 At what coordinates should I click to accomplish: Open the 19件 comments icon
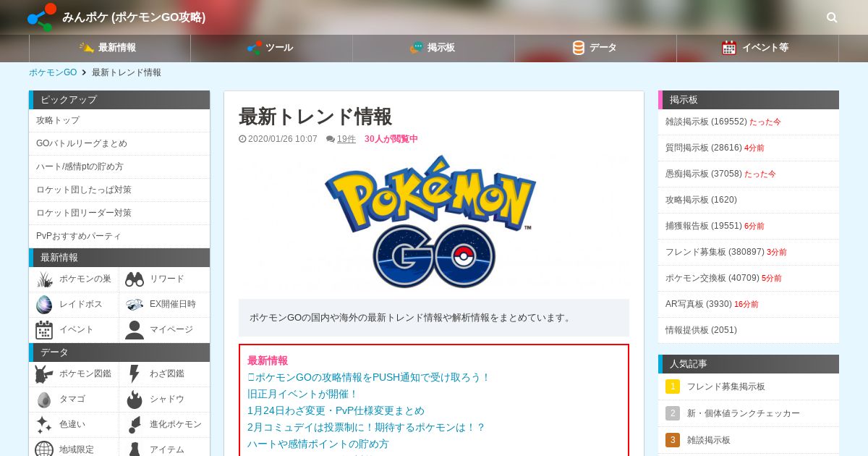(331, 139)
